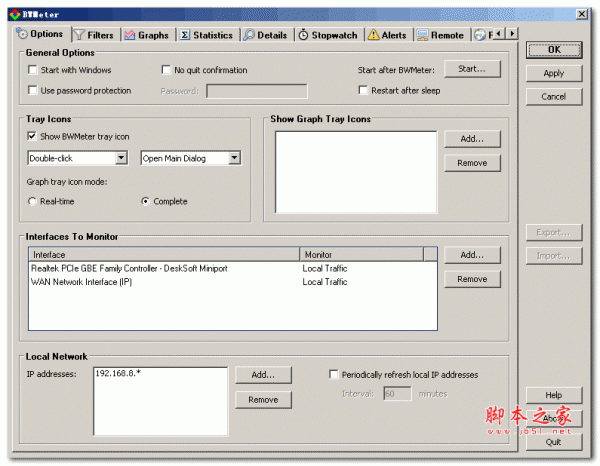Close the BWMeter window
This screenshot has width=600, height=466.
pyautogui.click(x=582, y=15)
